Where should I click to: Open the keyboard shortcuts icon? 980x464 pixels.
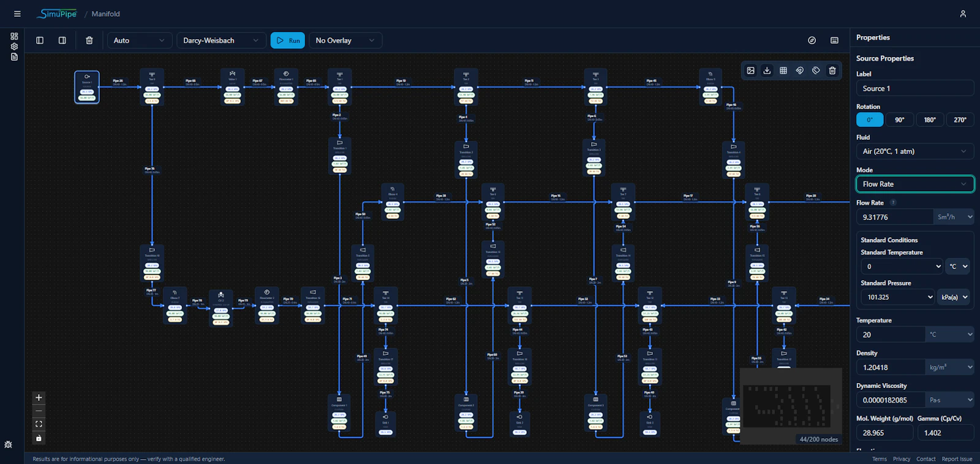click(834, 40)
